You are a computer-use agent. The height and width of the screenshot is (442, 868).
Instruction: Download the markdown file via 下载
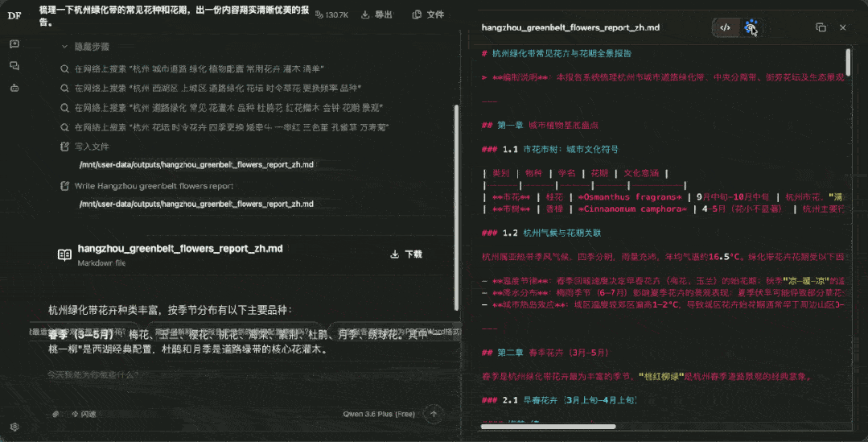(407, 254)
